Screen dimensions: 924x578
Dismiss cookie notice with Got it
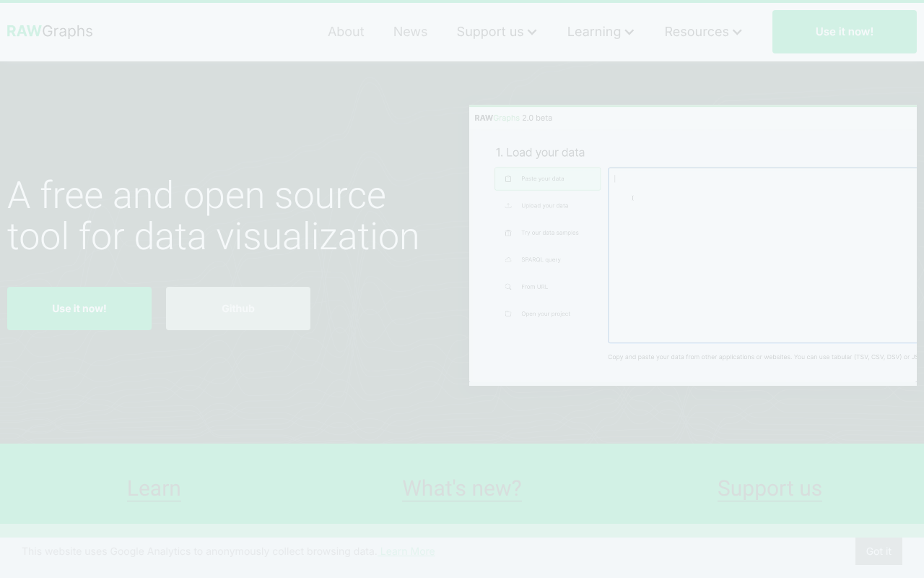pyautogui.click(x=879, y=551)
